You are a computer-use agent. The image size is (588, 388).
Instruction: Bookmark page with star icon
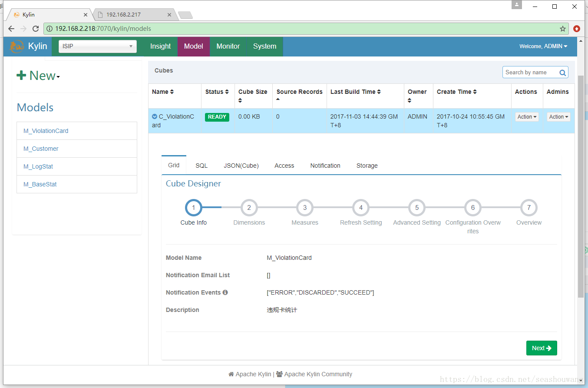click(563, 29)
